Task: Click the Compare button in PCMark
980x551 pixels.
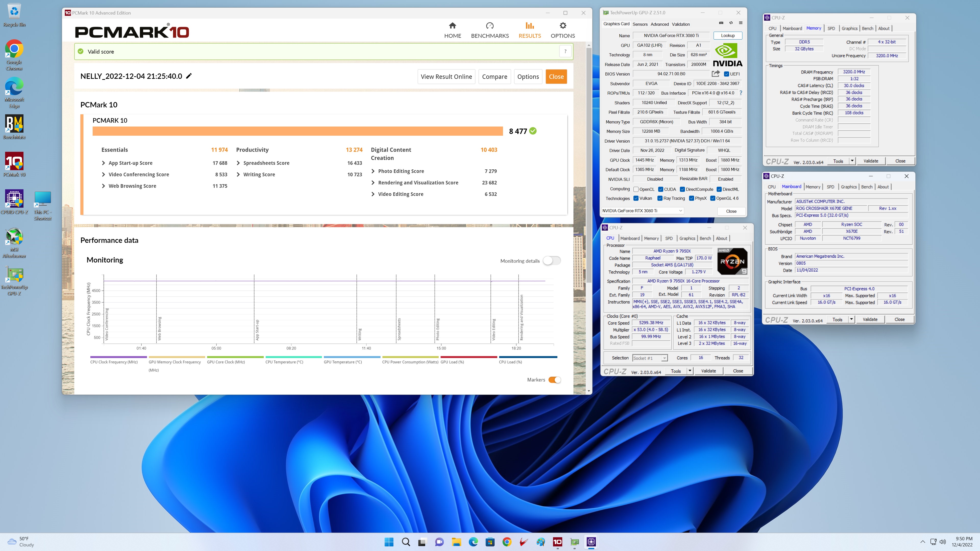Action: [495, 77]
